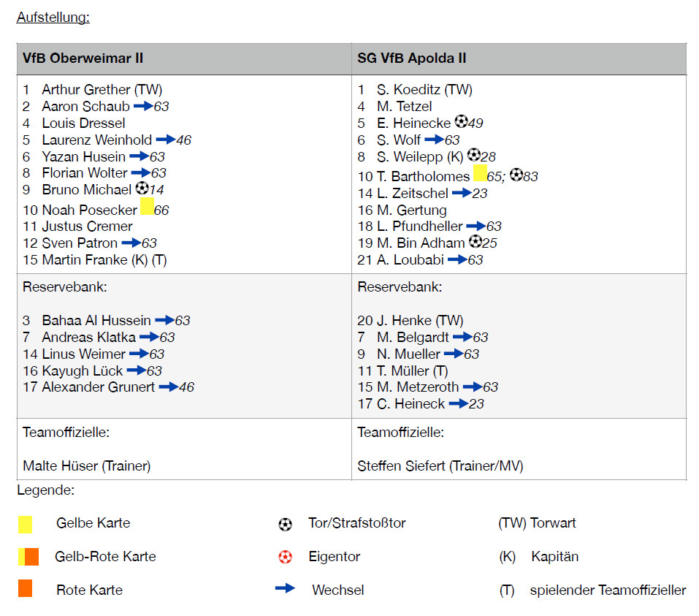Click the yellow Gelbe Karte legend swatch

[x=26, y=524]
